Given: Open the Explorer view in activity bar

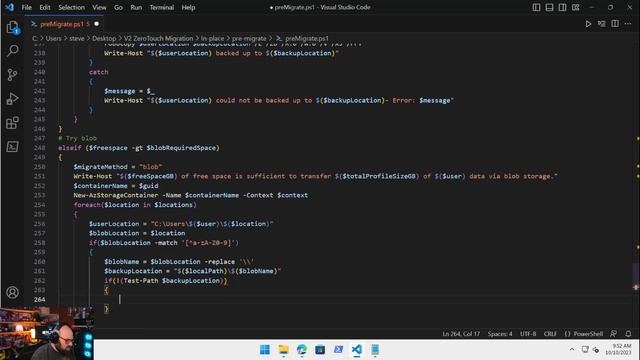Looking at the screenshot, I should [x=13, y=27].
